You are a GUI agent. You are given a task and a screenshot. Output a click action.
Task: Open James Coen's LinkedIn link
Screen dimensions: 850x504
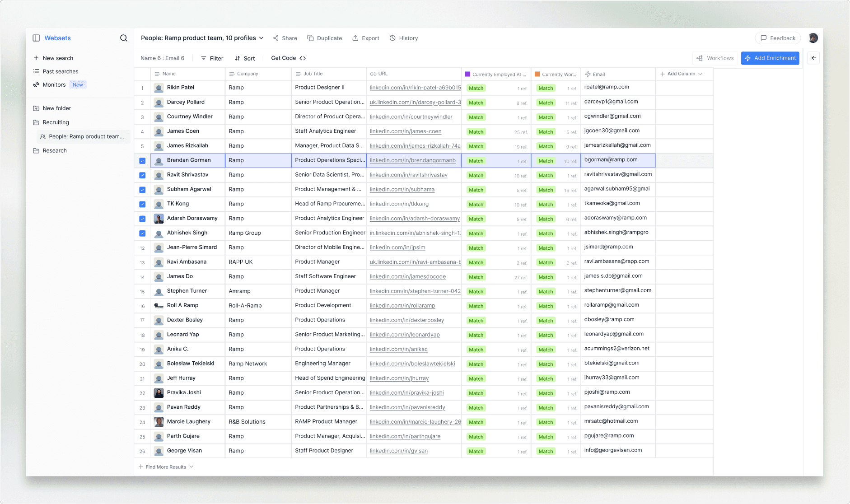pos(406,131)
